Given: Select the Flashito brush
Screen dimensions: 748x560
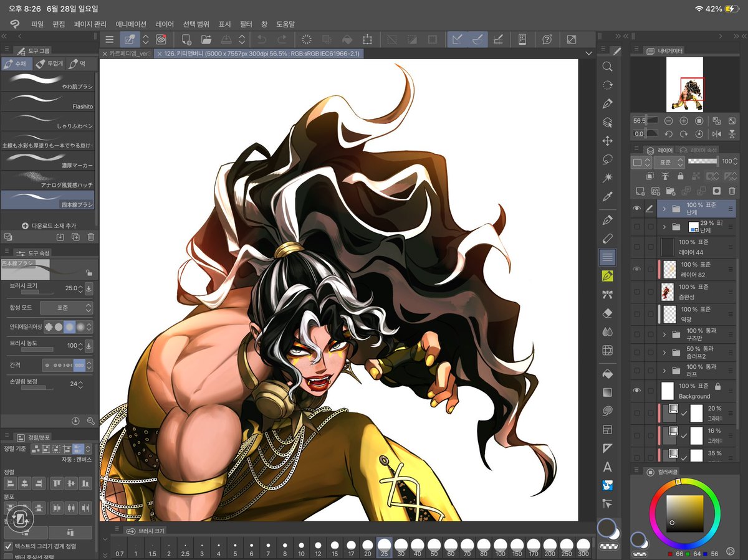Looking at the screenshot, I should click(47, 102).
